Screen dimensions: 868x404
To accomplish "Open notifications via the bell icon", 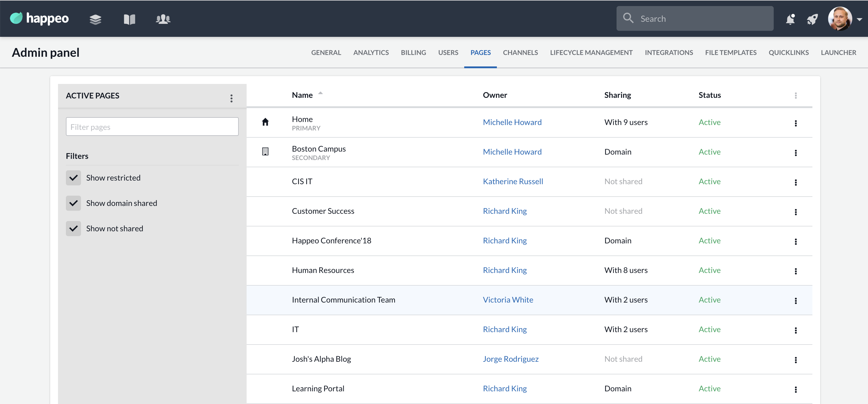I will pyautogui.click(x=790, y=19).
